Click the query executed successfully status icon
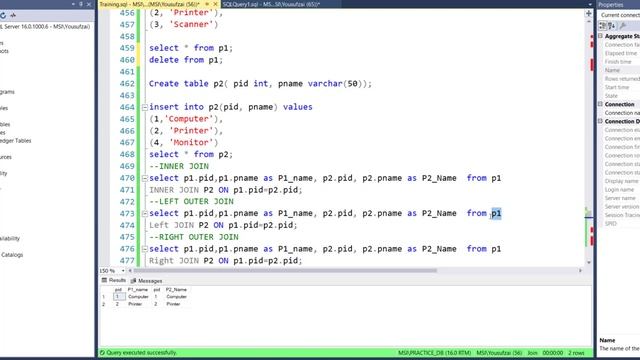640x360 pixels. click(102, 353)
